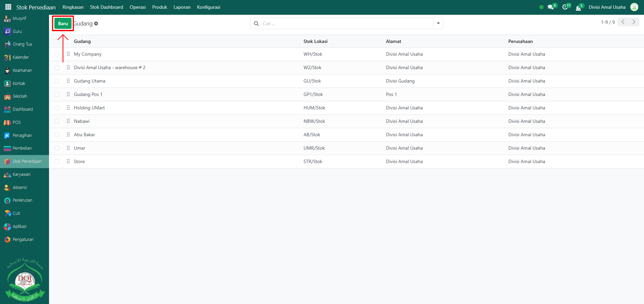Go to the Laporan menu
This screenshot has width=644, height=304.
click(x=182, y=7)
